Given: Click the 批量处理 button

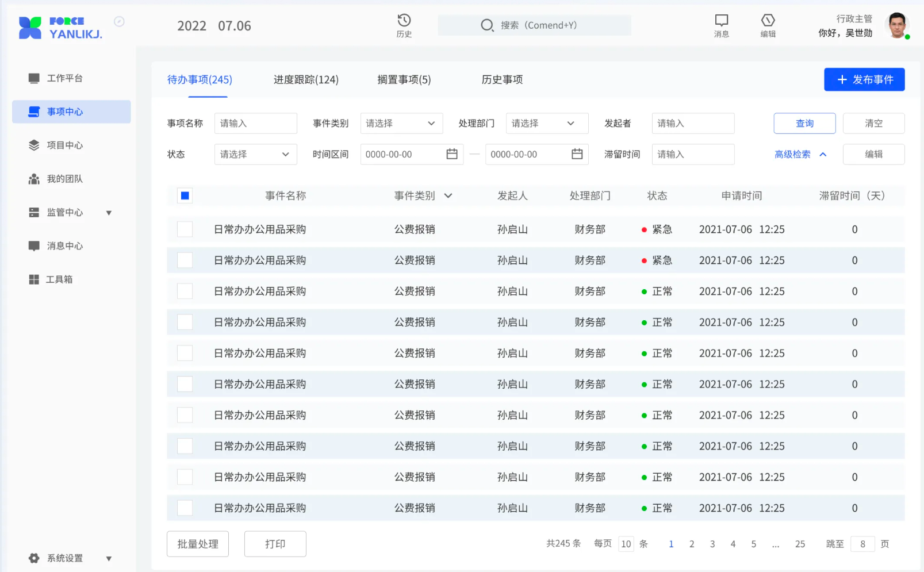Looking at the screenshot, I should point(198,544).
